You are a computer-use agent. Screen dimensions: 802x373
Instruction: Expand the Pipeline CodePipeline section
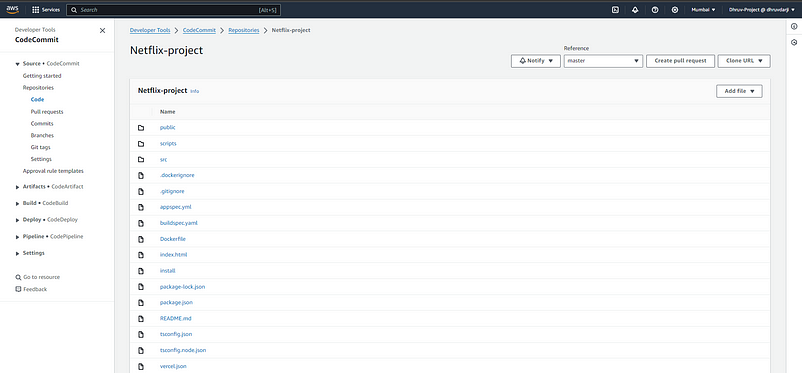pyautogui.click(x=18, y=236)
